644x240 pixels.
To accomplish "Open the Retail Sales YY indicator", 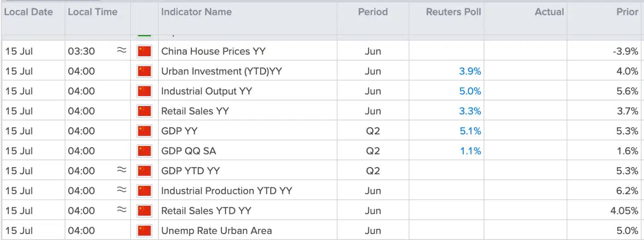I will click(x=195, y=111).
